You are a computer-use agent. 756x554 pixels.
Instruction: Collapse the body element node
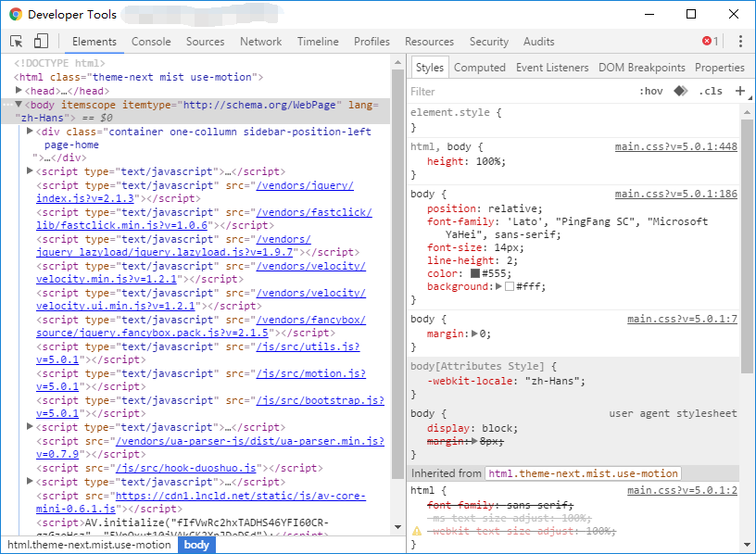[19, 104]
